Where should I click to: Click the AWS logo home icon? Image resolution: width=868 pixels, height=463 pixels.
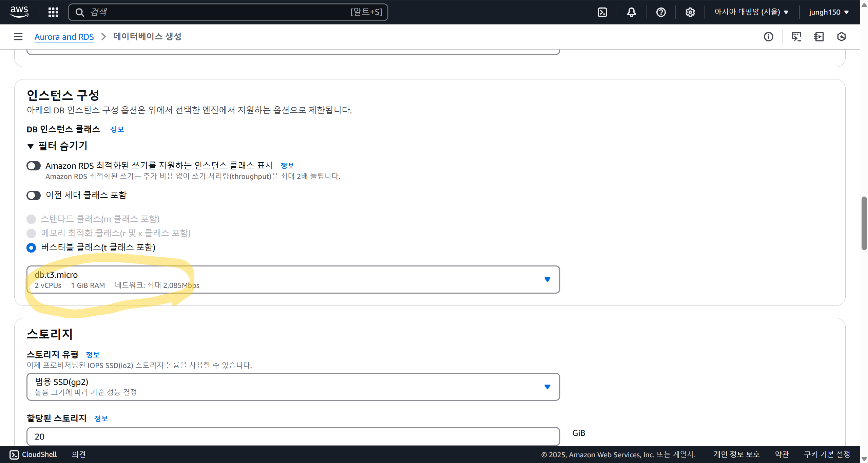pos(19,12)
